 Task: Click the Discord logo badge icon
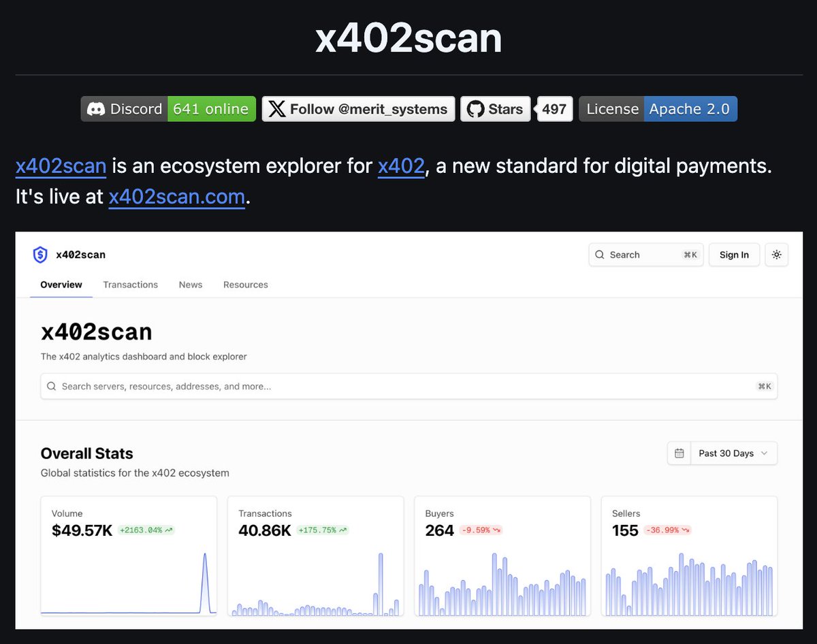95,109
